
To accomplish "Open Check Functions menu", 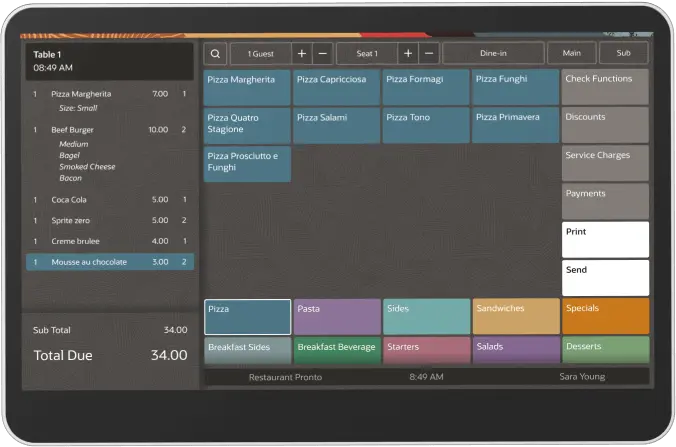I will click(604, 87).
